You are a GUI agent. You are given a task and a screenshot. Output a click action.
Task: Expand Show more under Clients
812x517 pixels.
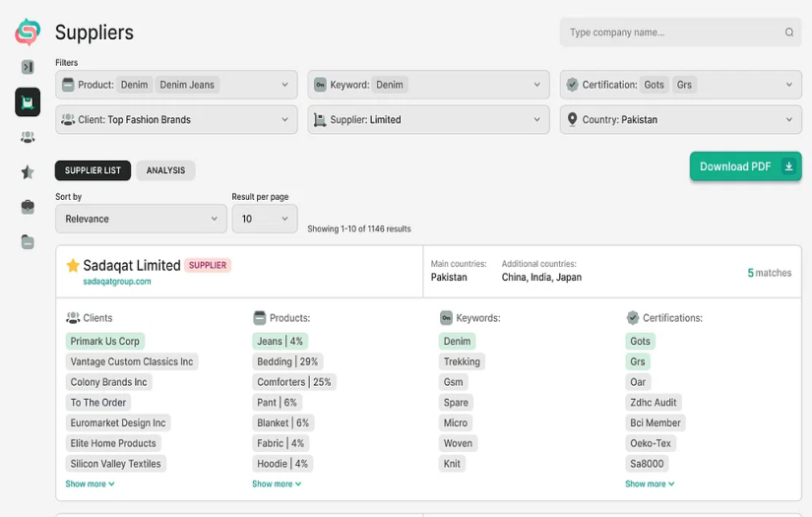91,484
